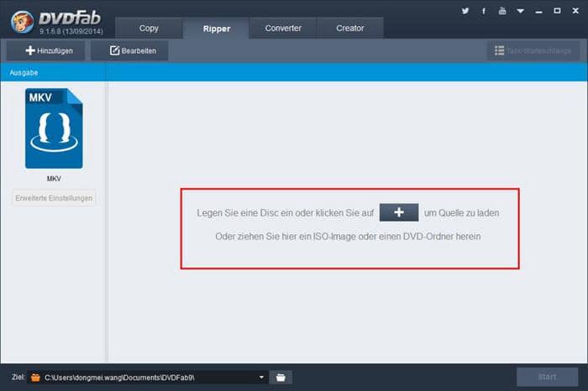Screen dimensions: 588x391
Task: Open the Facebook link icon
Action: coord(484,11)
